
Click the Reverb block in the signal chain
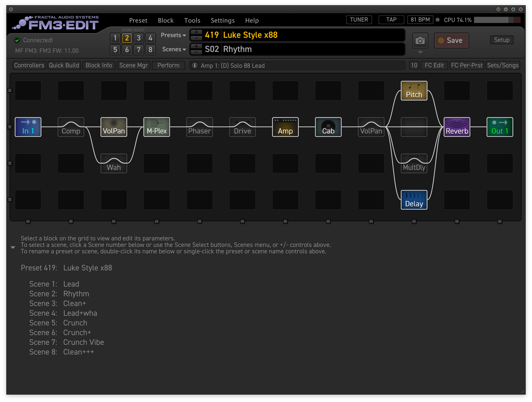(457, 127)
